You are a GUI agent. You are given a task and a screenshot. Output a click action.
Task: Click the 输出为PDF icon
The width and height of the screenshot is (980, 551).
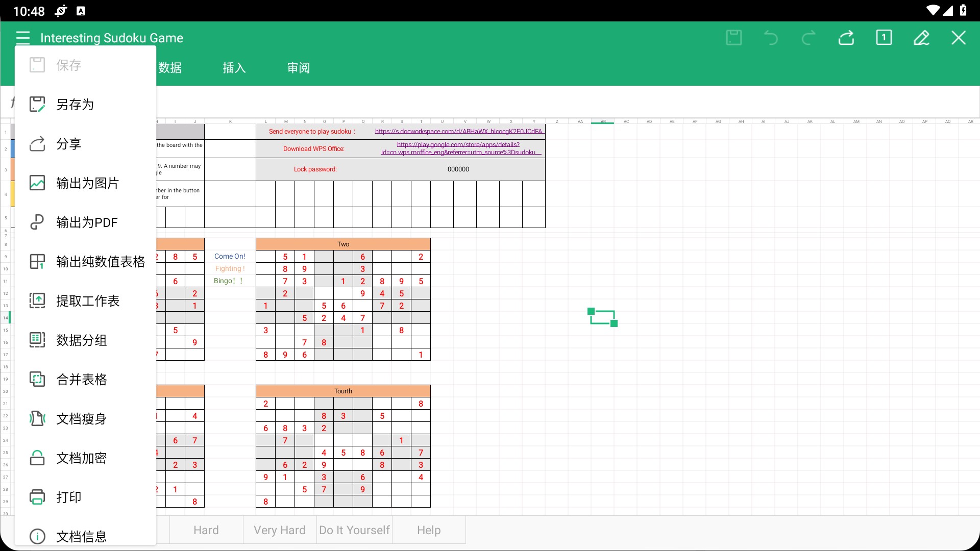37,222
